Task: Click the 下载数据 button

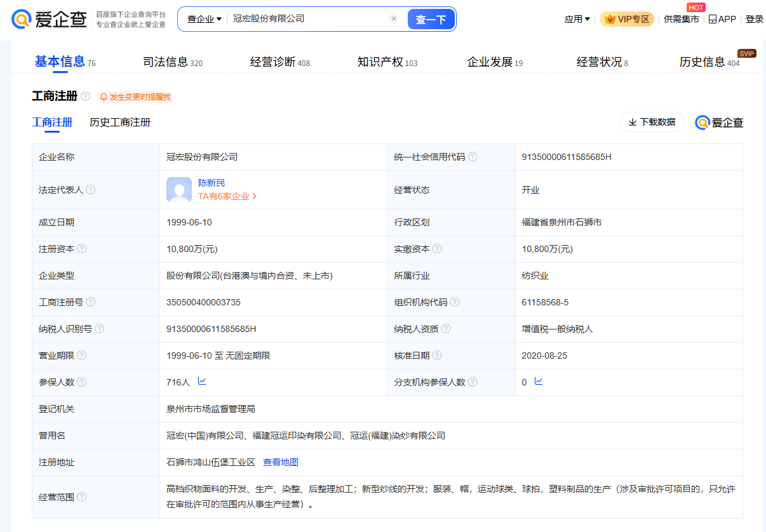Action: pyautogui.click(x=652, y=122)
